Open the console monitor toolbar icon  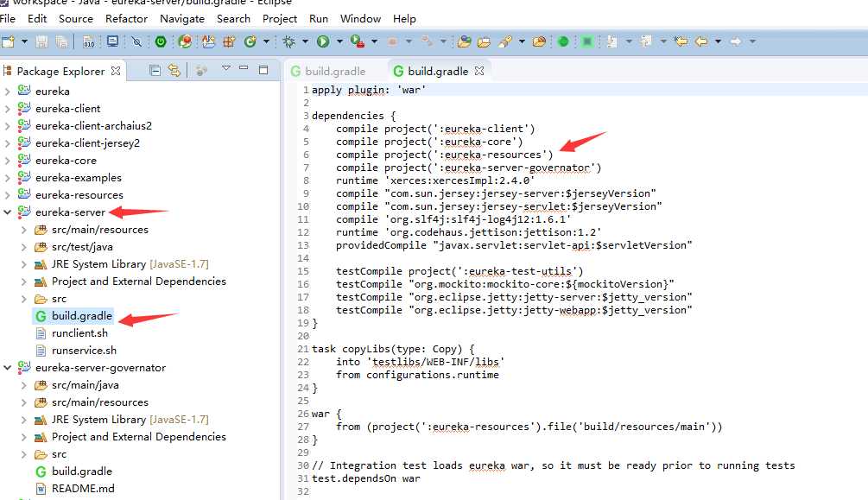click(112, 41)
